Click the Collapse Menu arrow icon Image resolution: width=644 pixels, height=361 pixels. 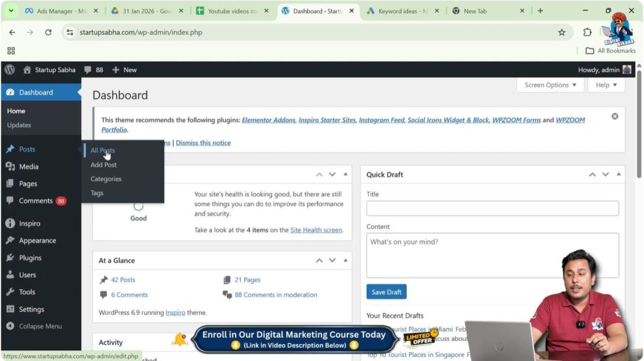pyautogui.click(x=10, y=326)
